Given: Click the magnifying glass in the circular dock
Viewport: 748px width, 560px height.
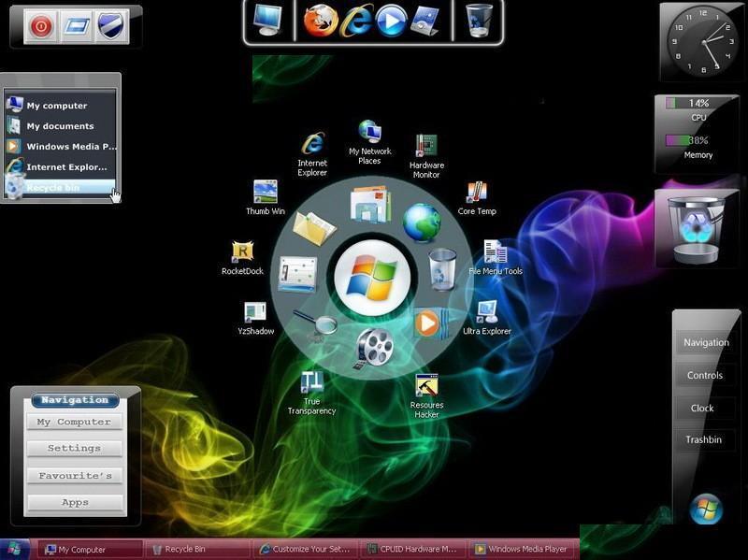Looking at the screenshot, I should (x=315, y=323).
